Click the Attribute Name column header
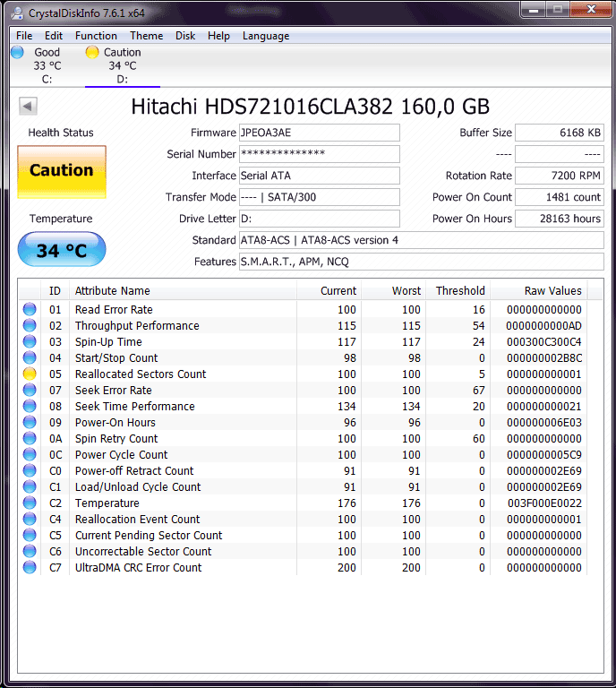Screen dimensions: 616x688 pos(183,290)
